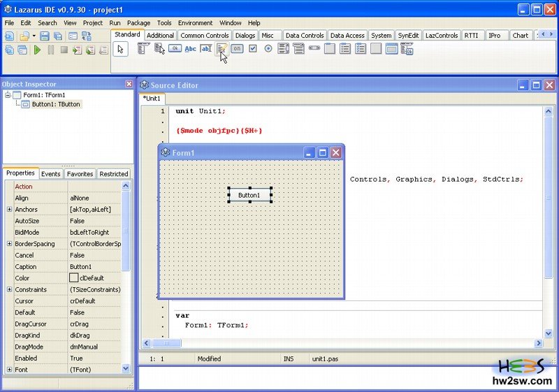The width and height of the screenshot is (559, 392).
Task: Pick the TRadioGroup component in the palette
Action: coord(345,48)
